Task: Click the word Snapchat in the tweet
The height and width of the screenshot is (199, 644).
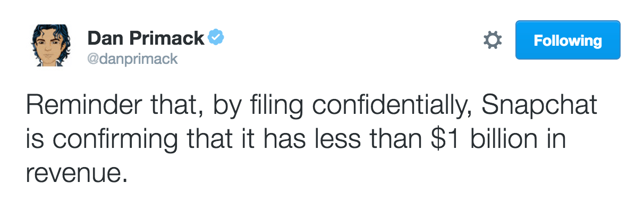Action: pos(540,107)
